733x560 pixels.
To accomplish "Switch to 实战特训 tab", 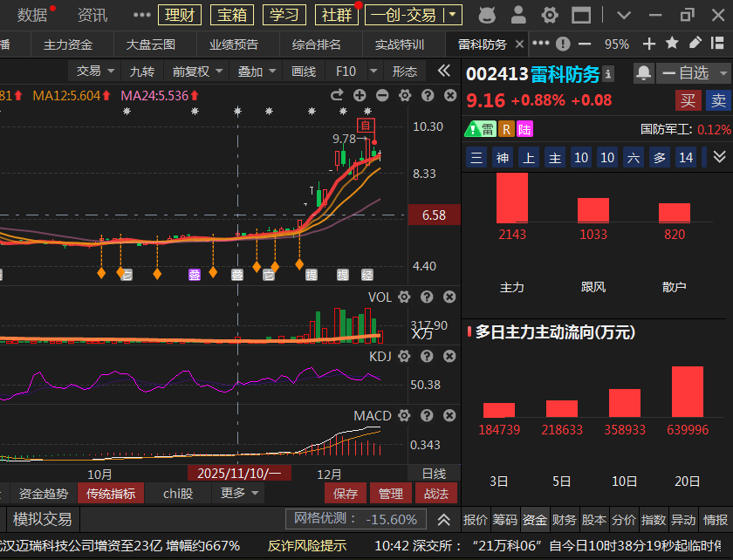I will tap(400, 44).
